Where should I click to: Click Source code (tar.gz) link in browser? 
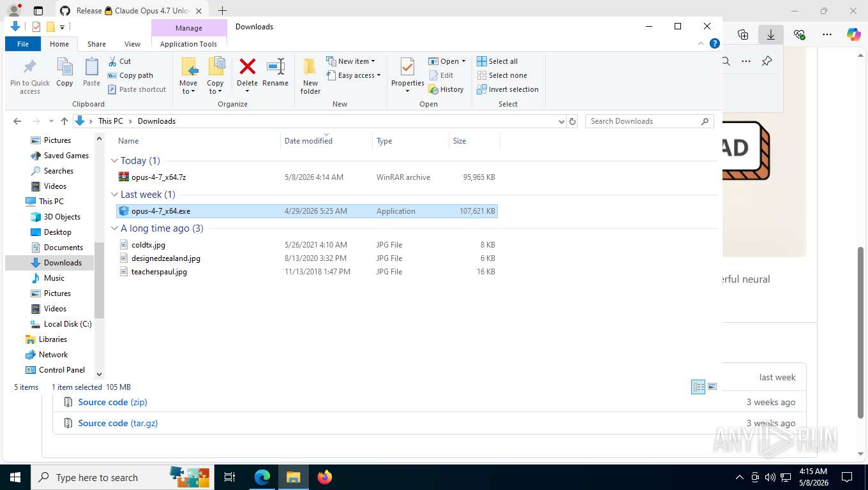tap(117, 423)
